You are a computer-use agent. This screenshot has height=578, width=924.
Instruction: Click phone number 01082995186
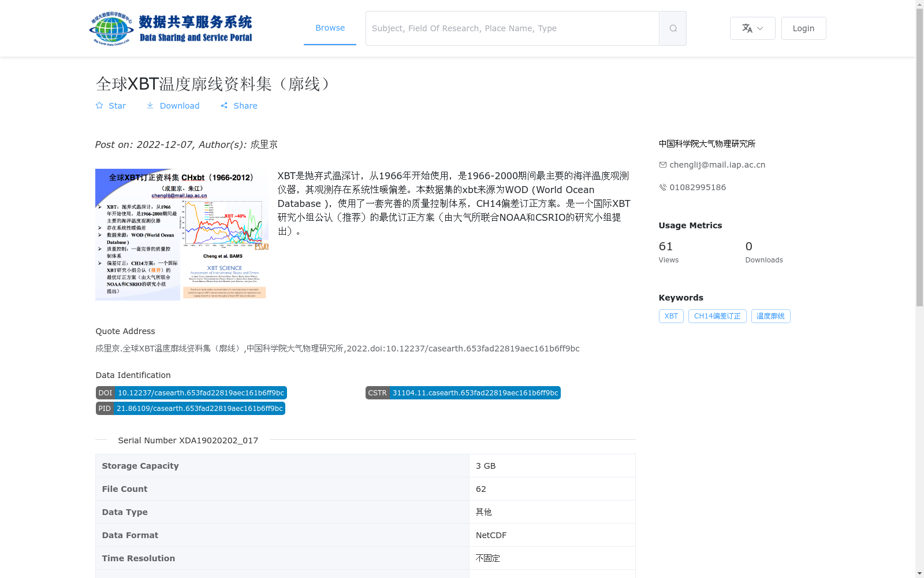[x=698, y=187]
